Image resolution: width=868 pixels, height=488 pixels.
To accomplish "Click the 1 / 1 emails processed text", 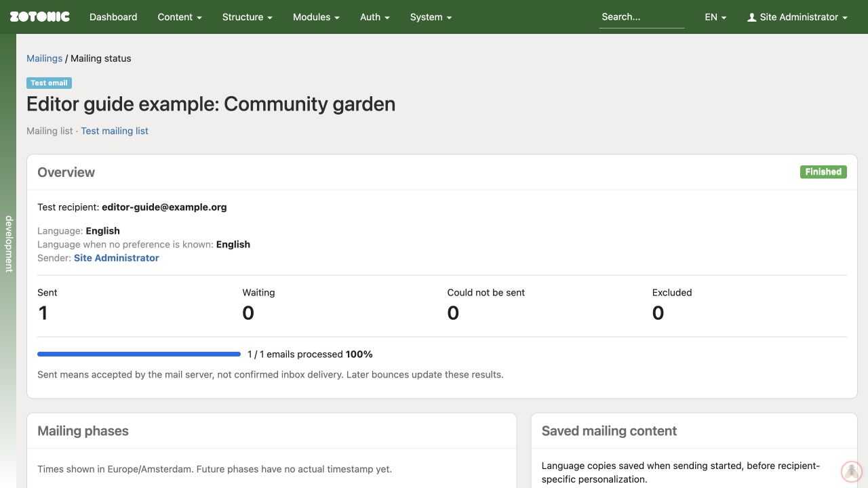I will click(310, 354).
